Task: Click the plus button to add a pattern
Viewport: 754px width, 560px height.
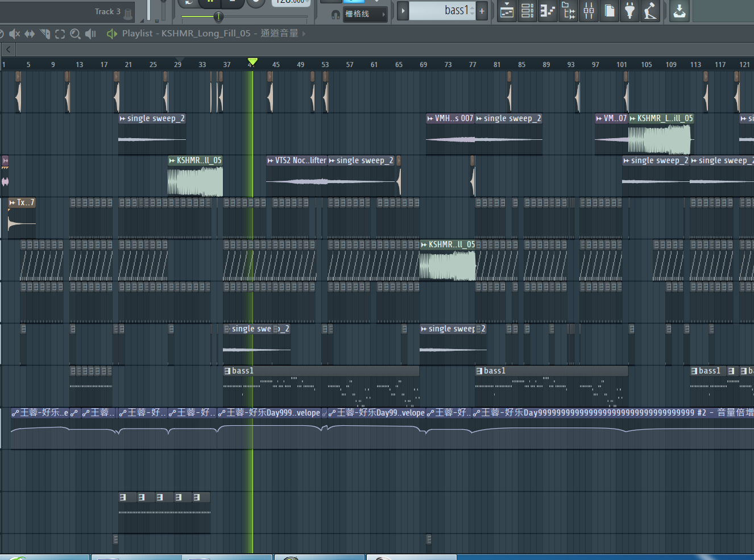Action: click(482, 11)
